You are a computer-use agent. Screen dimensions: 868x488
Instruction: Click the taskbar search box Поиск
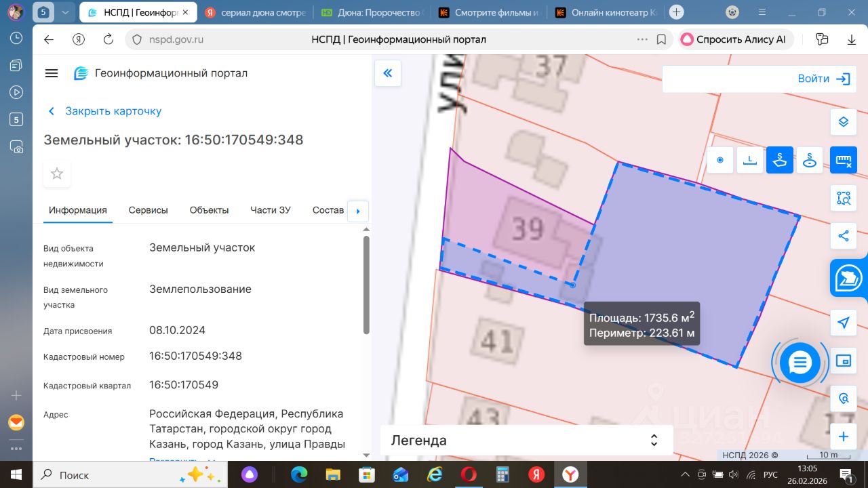(x=129, y=474)
